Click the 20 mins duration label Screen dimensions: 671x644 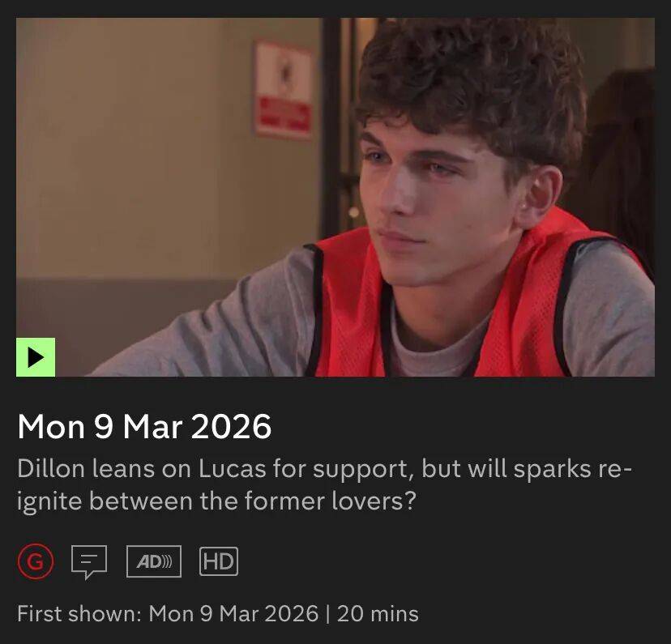(x=378, y=614)
